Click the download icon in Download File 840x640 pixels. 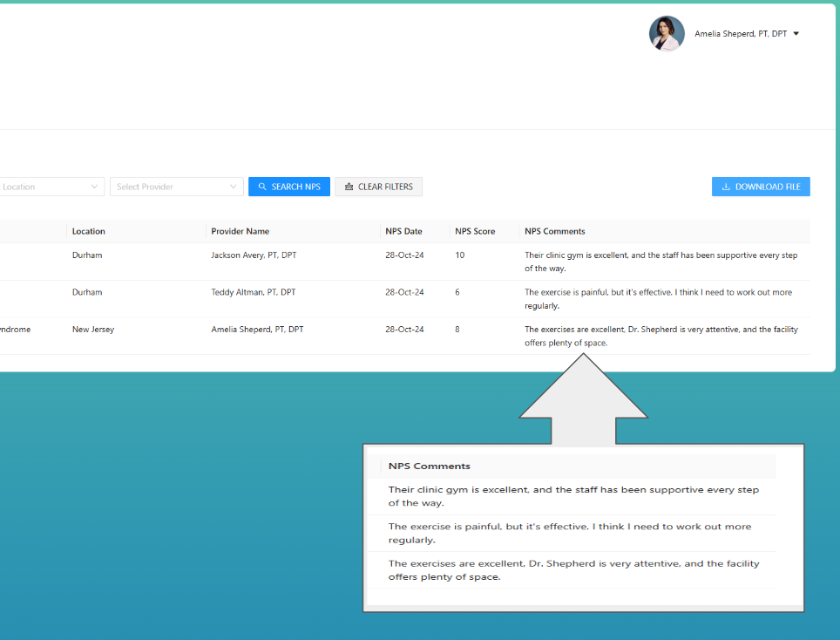(726, 187)
